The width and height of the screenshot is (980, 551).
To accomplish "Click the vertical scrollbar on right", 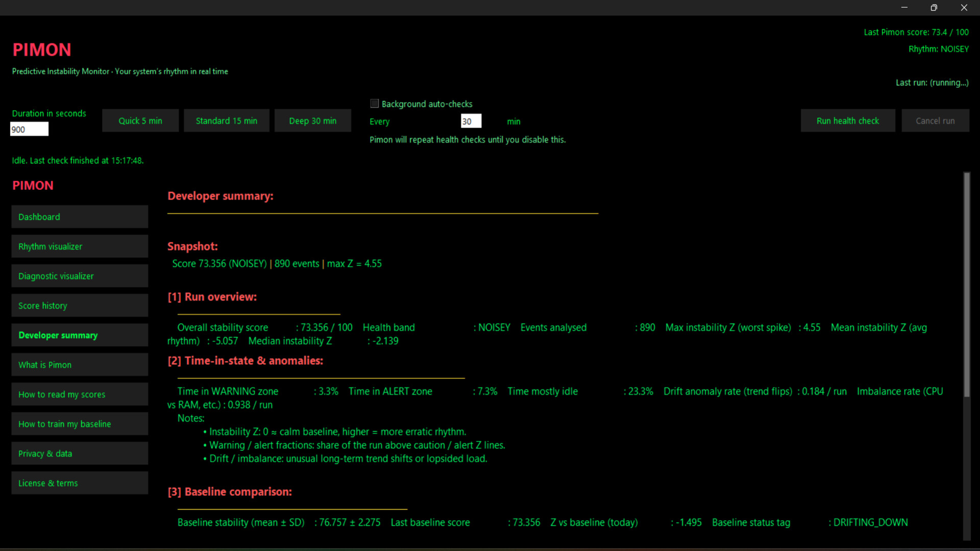I will (x=966, y=286).
